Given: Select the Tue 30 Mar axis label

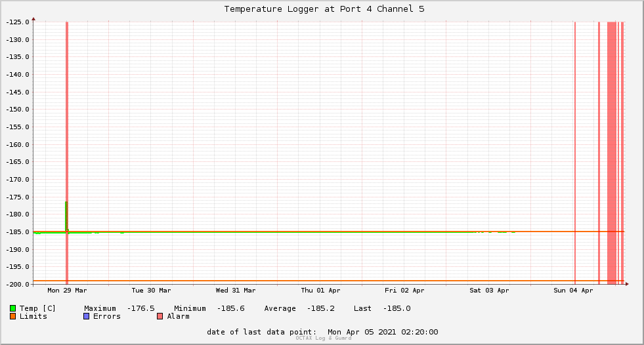Looking at the screenshot, I should point(151,291).
